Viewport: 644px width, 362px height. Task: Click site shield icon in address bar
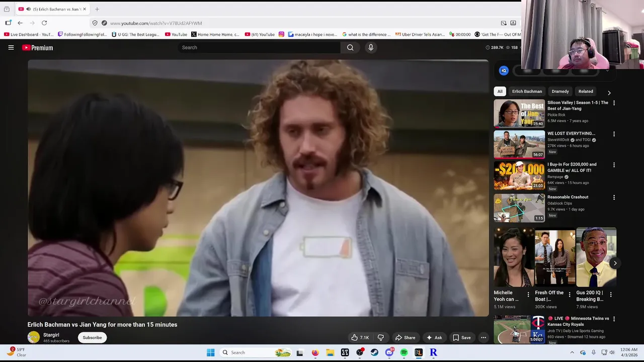[95, 23]
